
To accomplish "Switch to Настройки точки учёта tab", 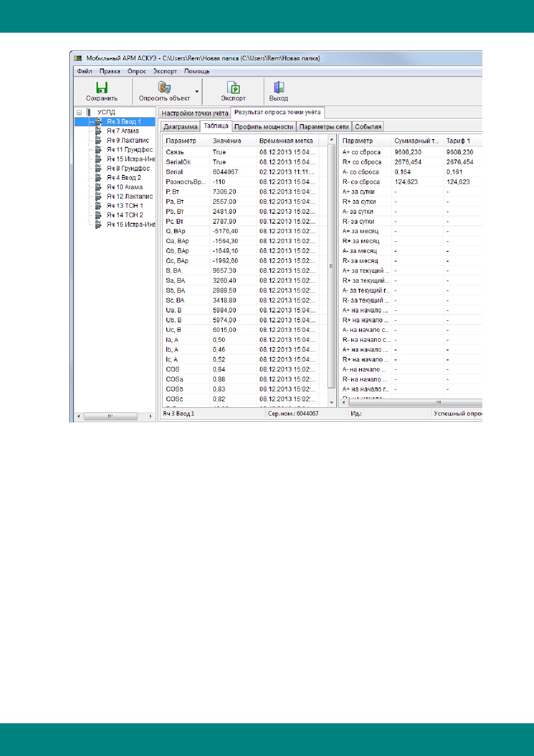I will coord(195,113).
